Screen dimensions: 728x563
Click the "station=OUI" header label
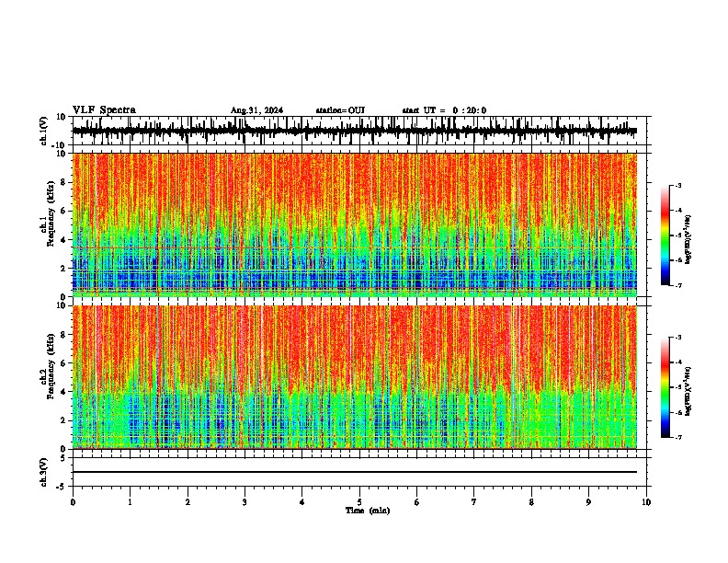pos(340,110)
